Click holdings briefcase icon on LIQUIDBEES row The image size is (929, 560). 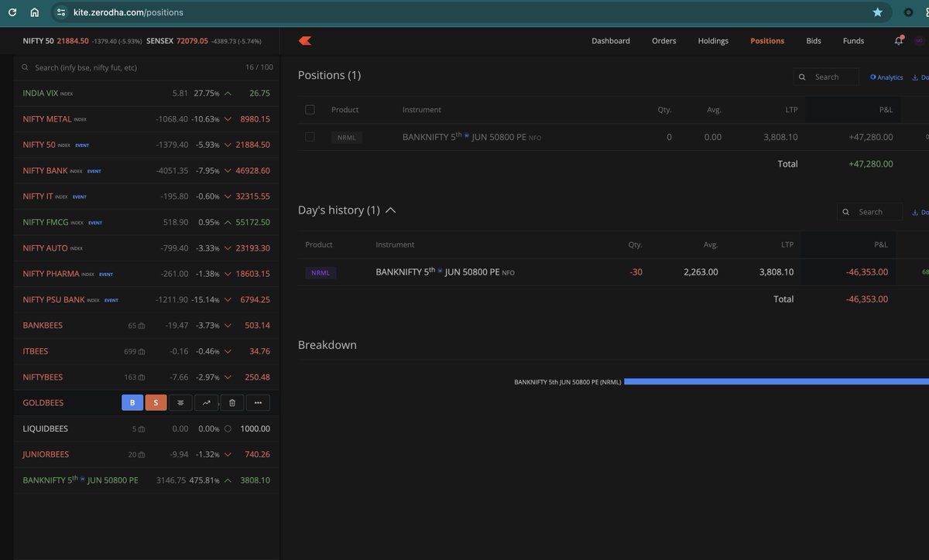(x=142, y=429)
